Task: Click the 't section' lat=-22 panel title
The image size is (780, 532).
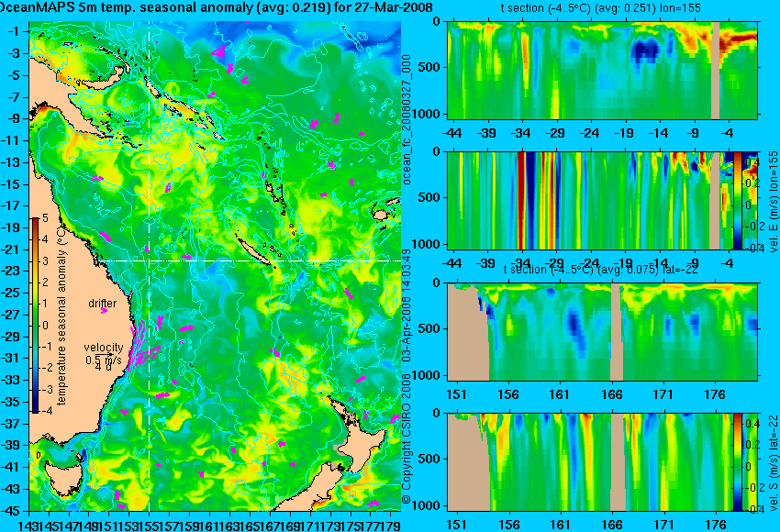Action: [x=600, y=270]
